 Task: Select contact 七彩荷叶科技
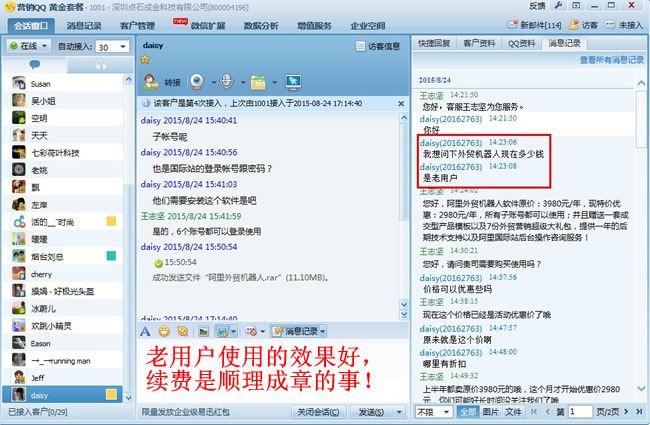click(63, 153)
